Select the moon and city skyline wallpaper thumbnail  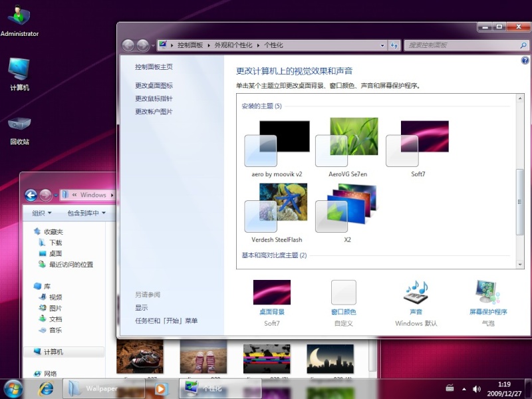point(330,359)
